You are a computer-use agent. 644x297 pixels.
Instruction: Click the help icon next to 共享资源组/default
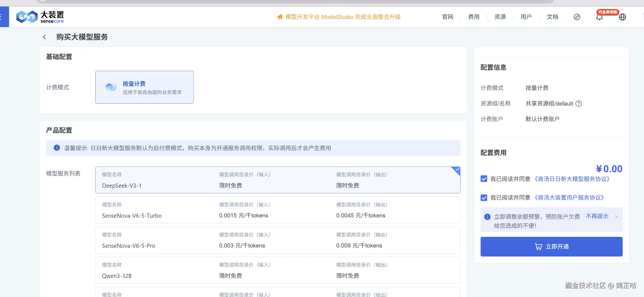point(579,104)
